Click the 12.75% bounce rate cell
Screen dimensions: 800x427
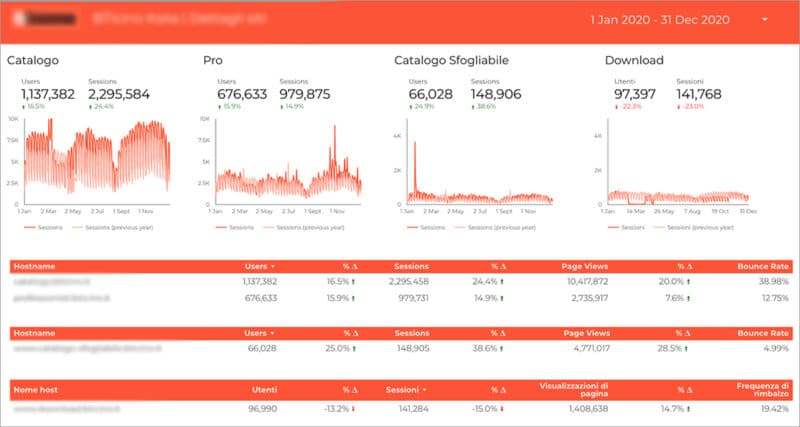pyautogui.click(x=775, y=298)
